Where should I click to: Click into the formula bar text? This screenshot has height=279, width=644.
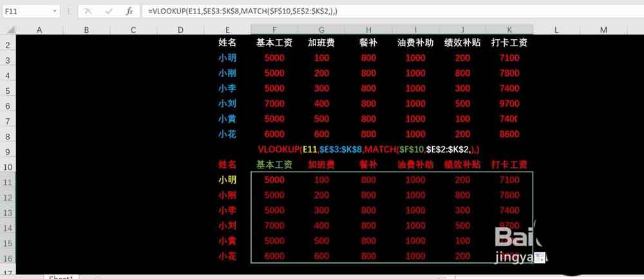pyautogui.click(x=243, y=12)
